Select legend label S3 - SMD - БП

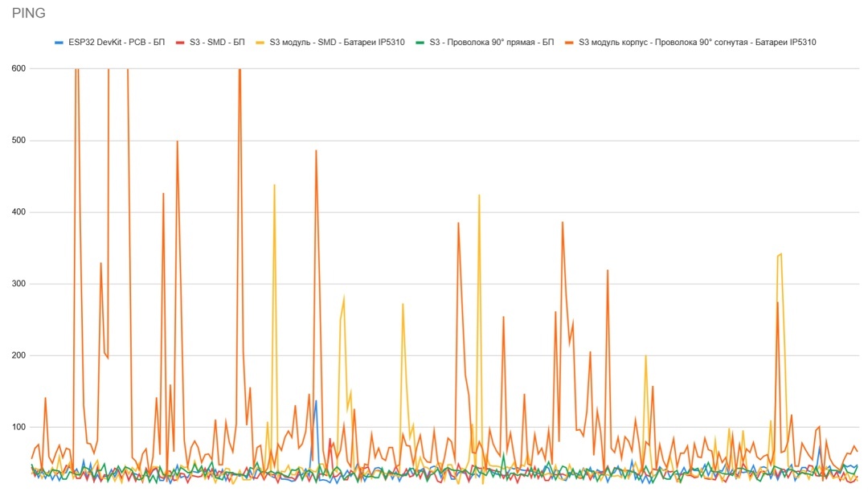217,42
